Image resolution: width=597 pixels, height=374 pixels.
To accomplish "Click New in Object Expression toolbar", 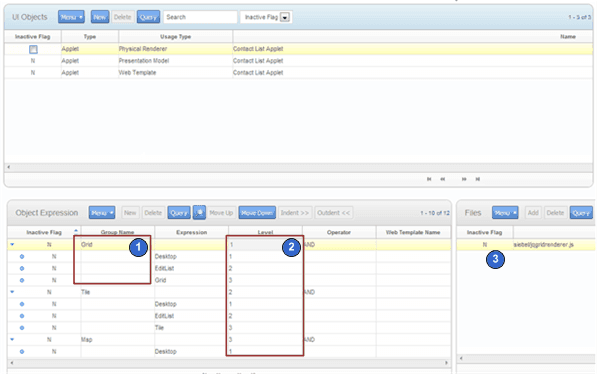I will click(130, 213).
